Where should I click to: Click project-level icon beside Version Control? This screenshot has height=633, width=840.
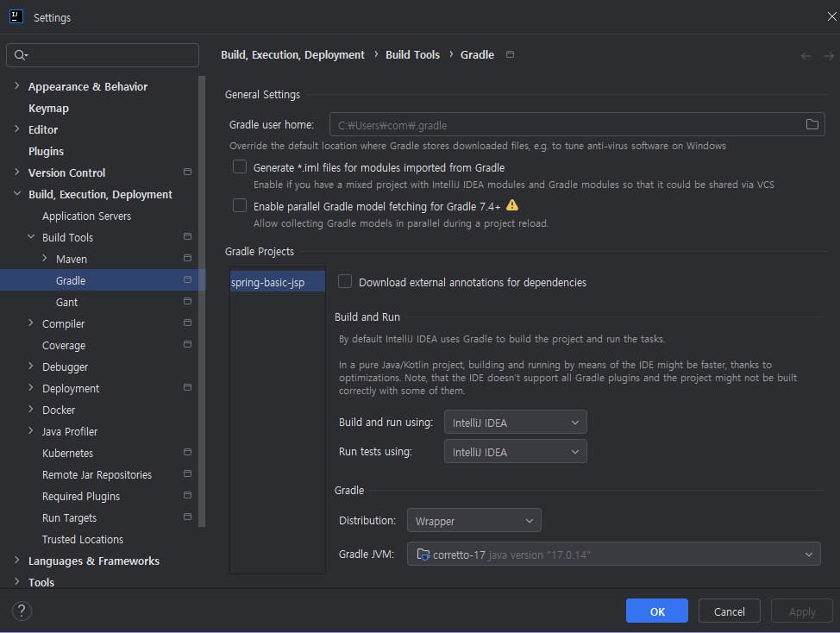click(x=187, y=172)
